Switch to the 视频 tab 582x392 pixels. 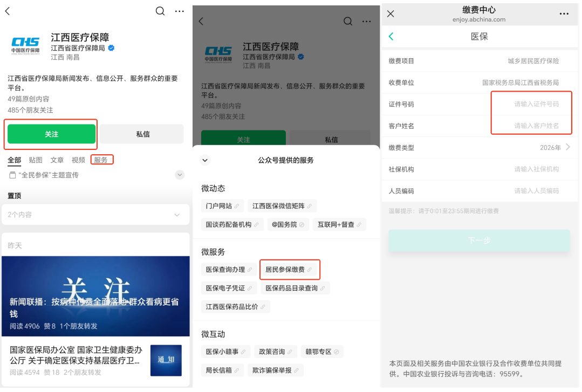[78, 160]
